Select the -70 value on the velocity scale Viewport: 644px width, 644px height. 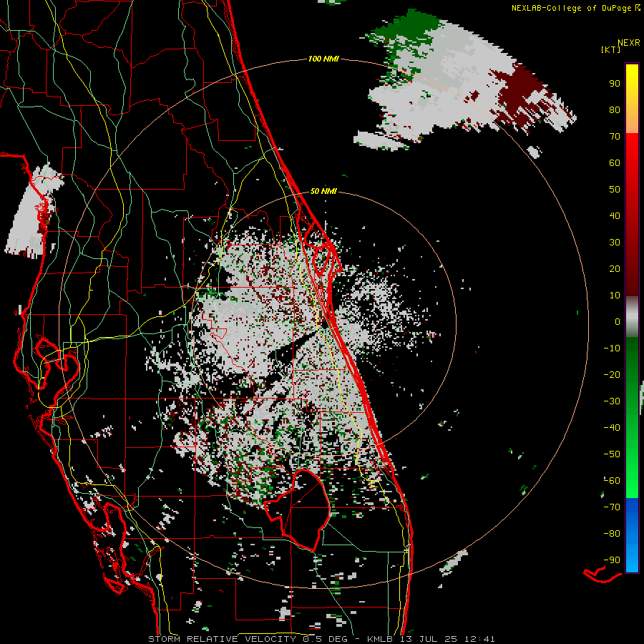pyautogui.click(x=612, y=507)
